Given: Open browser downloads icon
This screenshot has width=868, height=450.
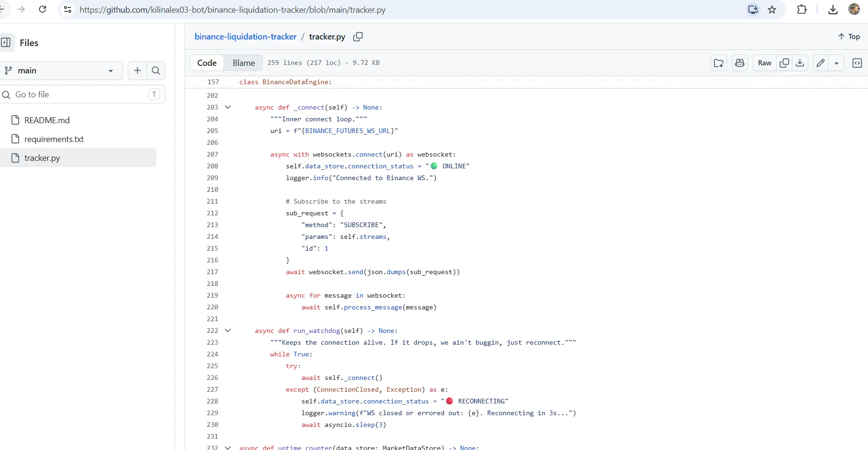Looking at the screenshot, I should 833,9.
